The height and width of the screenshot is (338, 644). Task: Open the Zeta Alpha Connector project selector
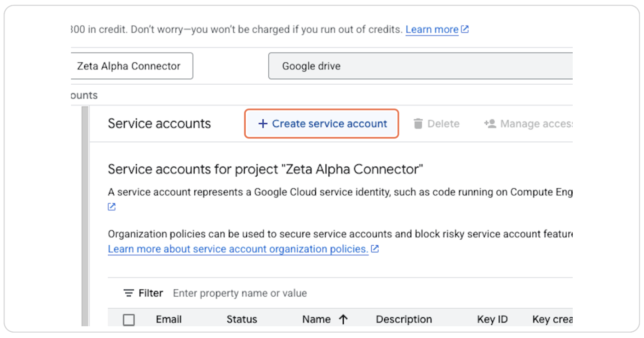coord(131,66)
